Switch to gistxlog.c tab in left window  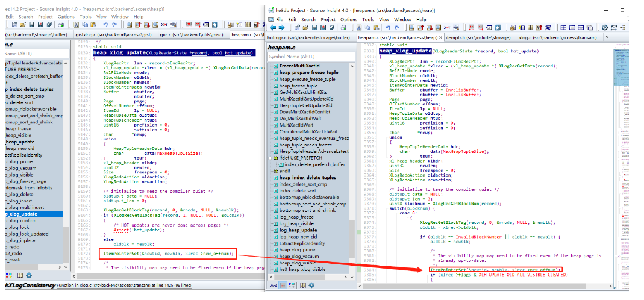tap(114, 35)
